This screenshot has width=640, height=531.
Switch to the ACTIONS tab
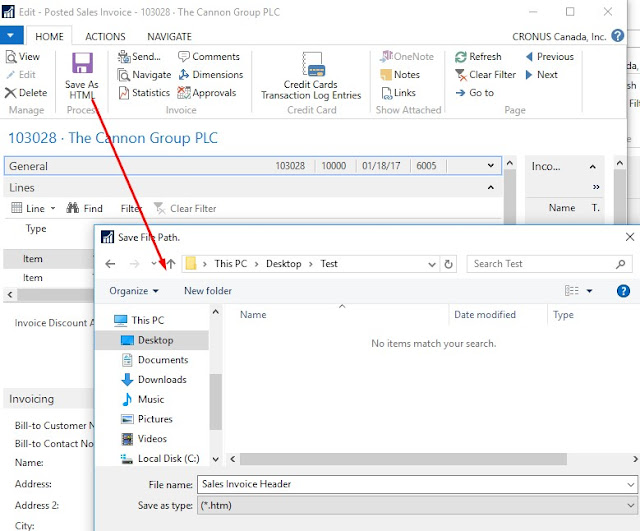pyautogui.click(x=105, y=36)
